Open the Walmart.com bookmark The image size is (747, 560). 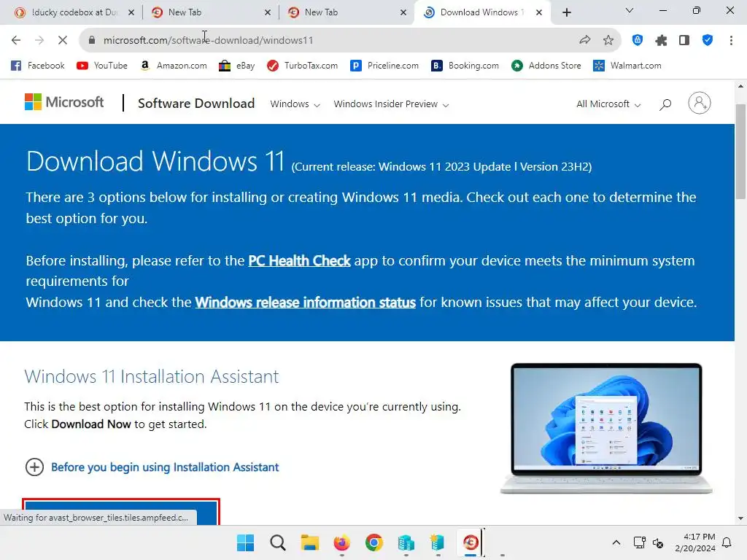[x=627, y=66]
